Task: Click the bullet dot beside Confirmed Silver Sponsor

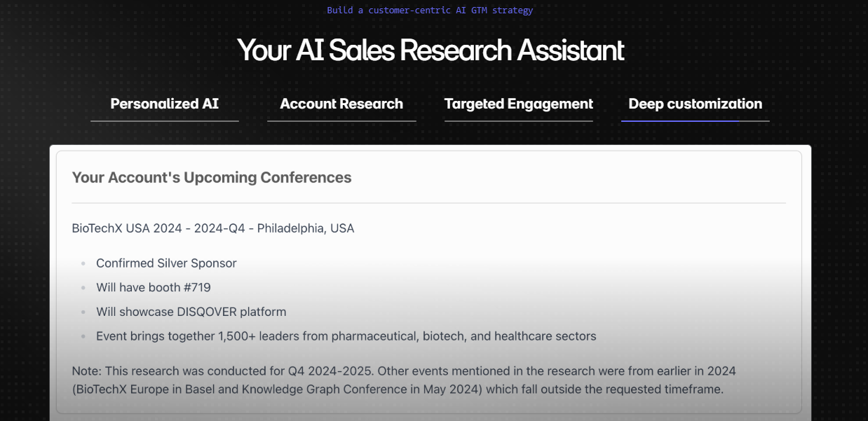Action: [83, 264]
